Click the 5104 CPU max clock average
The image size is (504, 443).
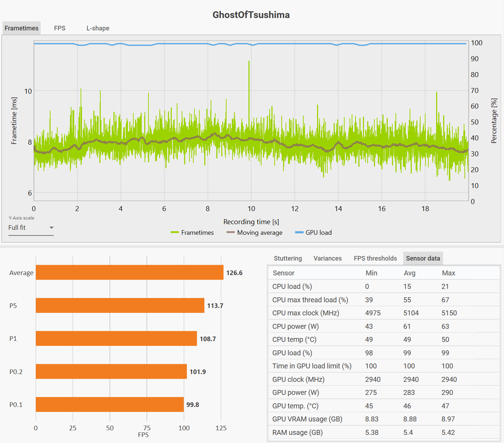click(411, 313)
